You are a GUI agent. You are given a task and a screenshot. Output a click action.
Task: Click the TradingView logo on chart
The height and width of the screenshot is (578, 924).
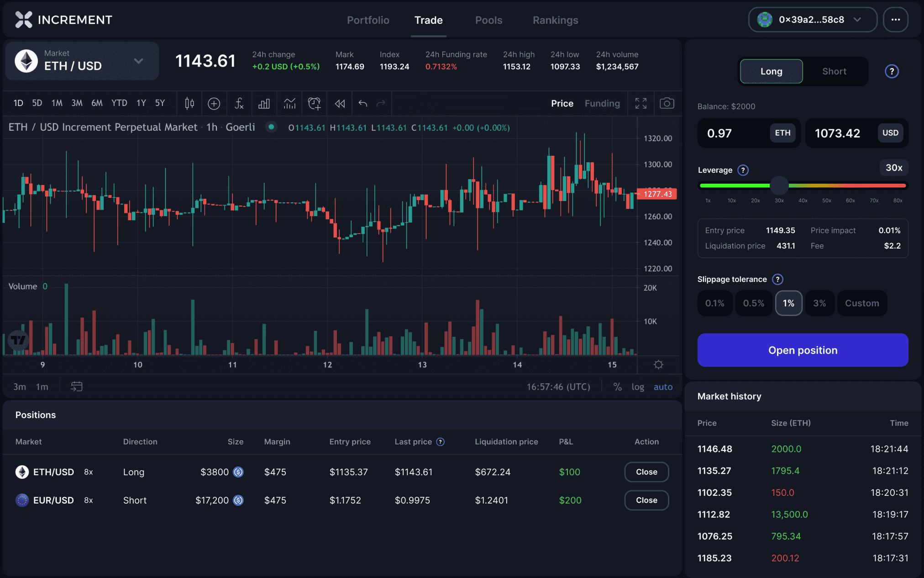pyautogui.click(x=19, y=340)
